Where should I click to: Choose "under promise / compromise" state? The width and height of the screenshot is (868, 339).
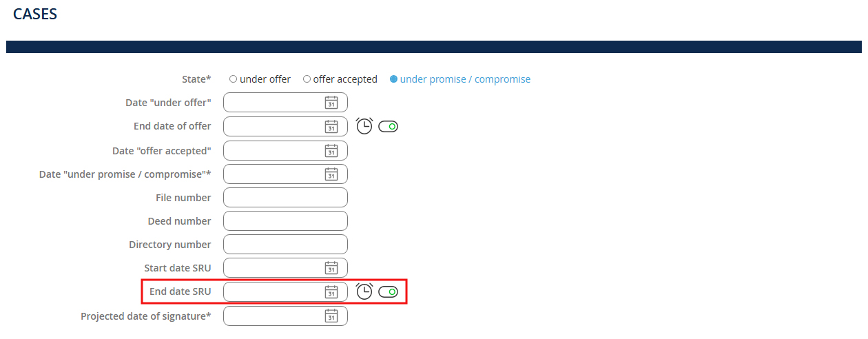(x=394, y=79)
